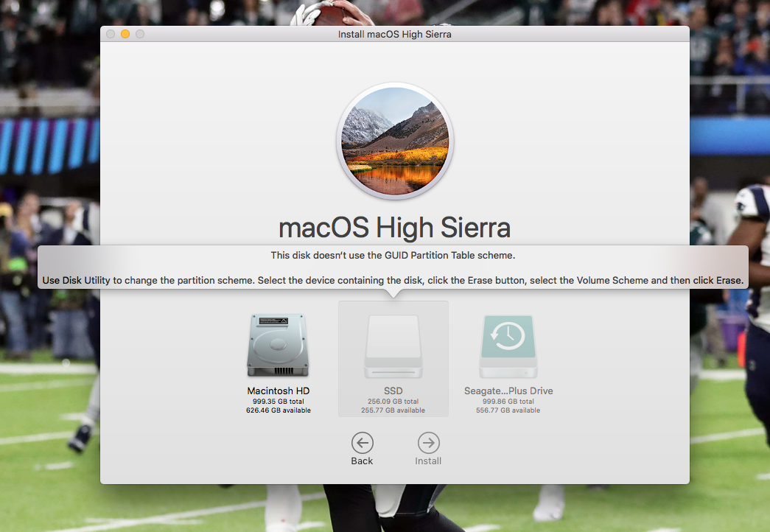Choose the Seagate Time Machine drive icon
The height and width of the screenshot is (532, 770).
coord(508,346)
